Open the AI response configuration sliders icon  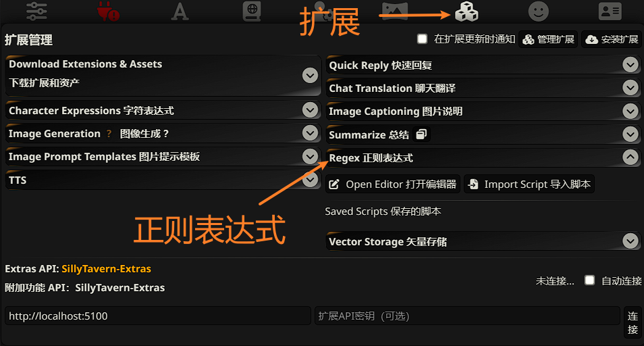[36, 11]
